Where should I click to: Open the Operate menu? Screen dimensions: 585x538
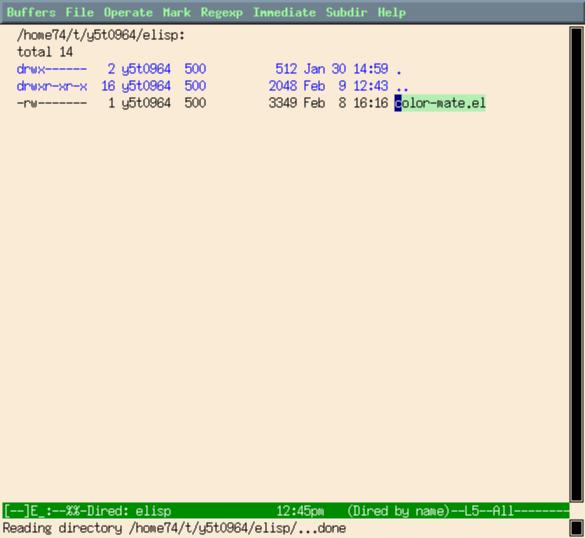[128, 12]
